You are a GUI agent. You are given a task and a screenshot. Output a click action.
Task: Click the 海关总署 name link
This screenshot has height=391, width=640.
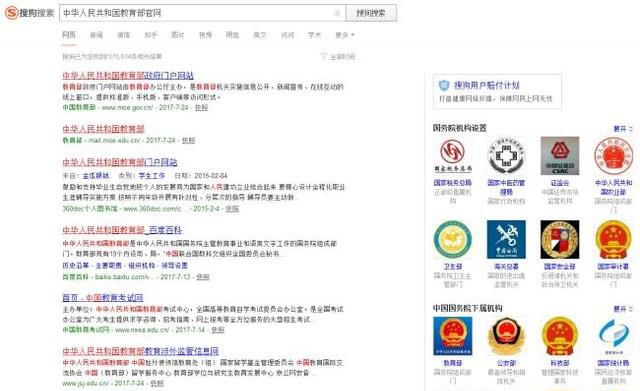point(506,267)
